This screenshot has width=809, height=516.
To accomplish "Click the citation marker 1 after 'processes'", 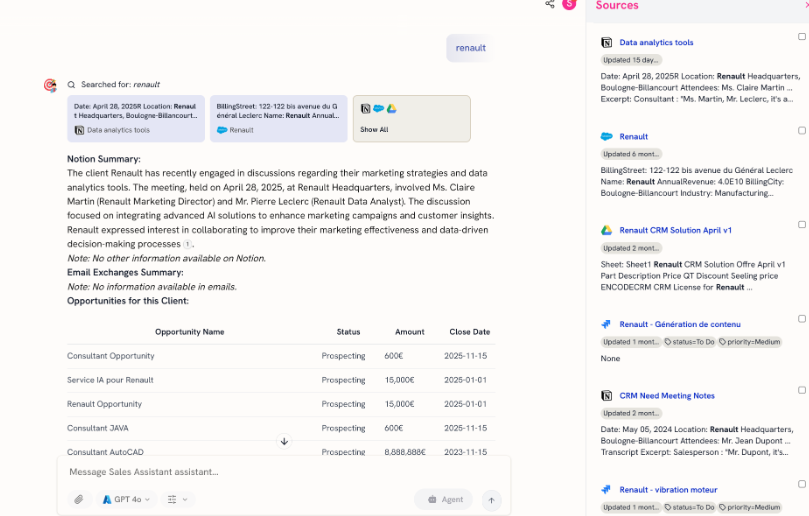I will click(x=187, y=244).
